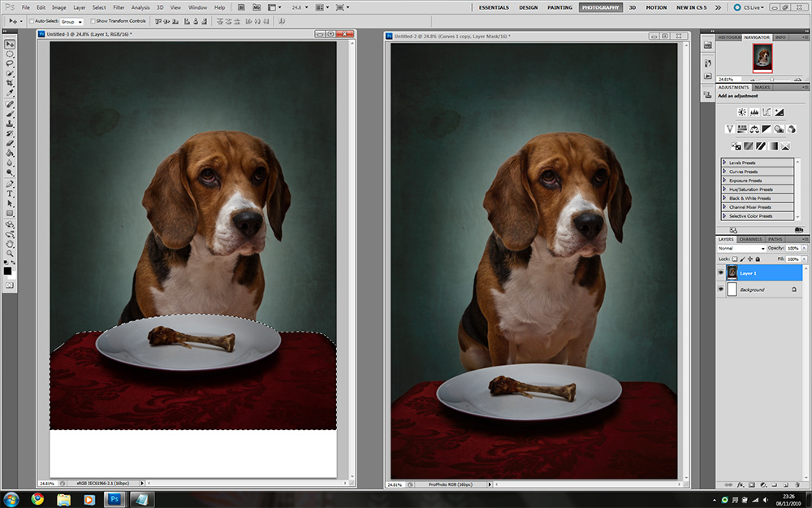Add a Color Balance adjustment

[754, 129]
